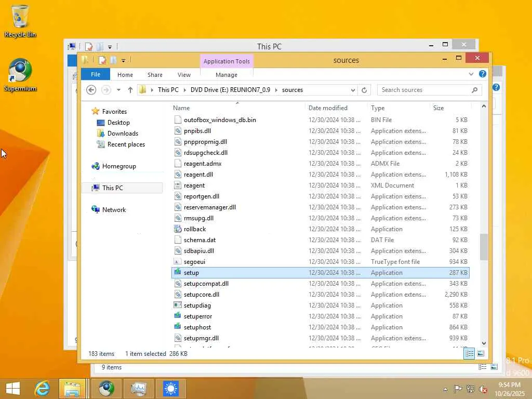Open Supermium browser in the taskbar
Screen dimensions: 532x399
click(107, 389)
